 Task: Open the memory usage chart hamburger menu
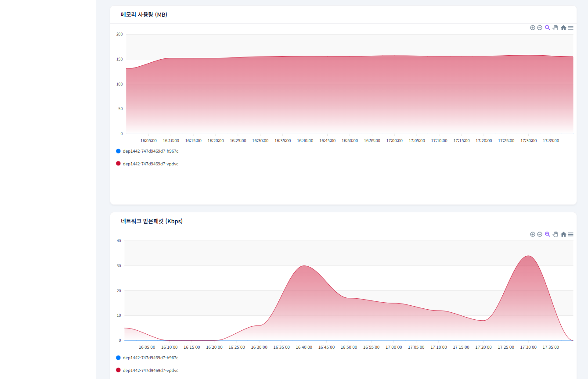point(570,28)
